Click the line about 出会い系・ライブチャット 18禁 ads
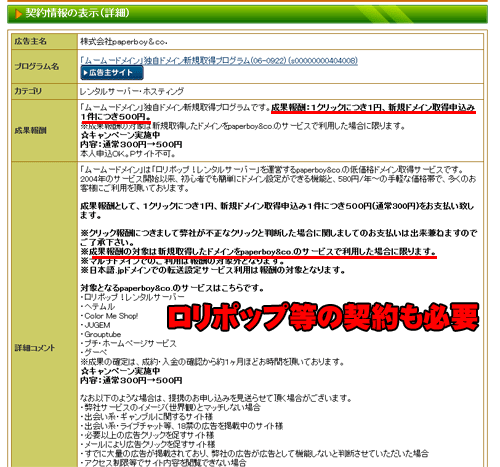 tap(182, 426)
